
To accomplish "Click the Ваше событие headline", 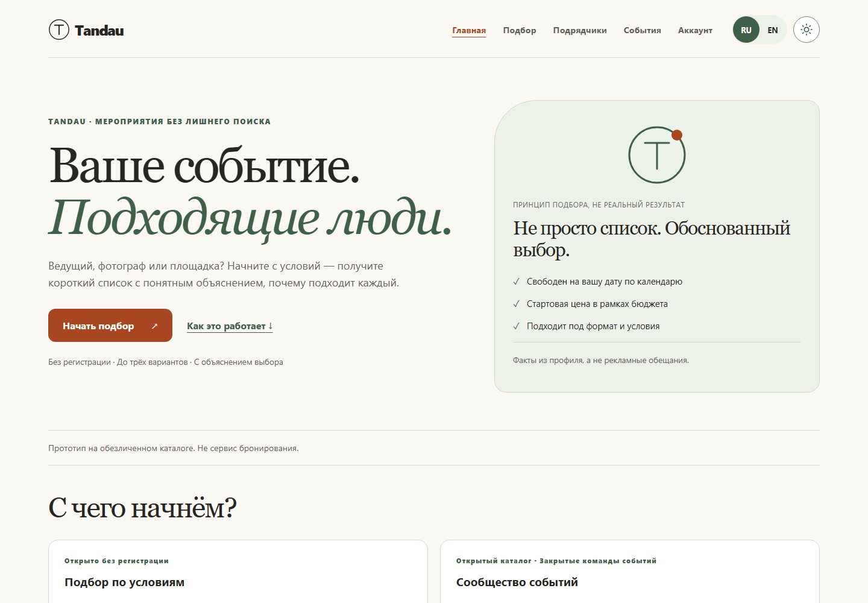I will [204, 165].
